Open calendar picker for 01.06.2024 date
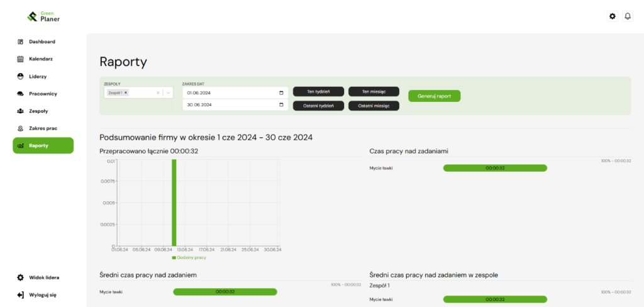The image size is (644, 307). coord(281,93)
